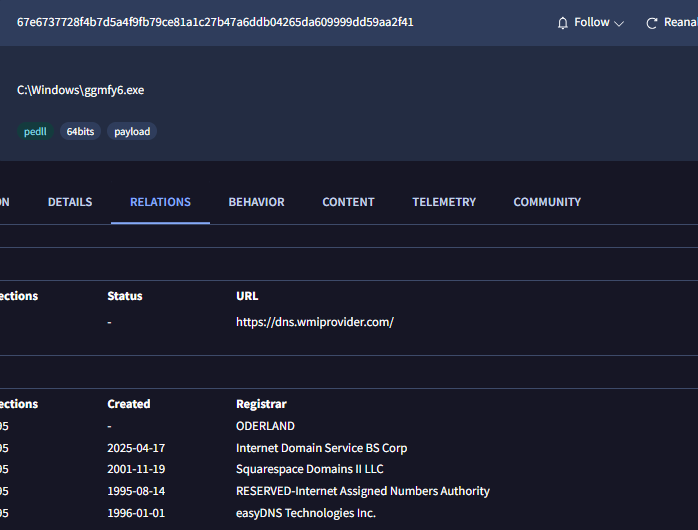This screenshot has height=530, width=698.
Task: Go to the TELEMETRY tab
Action: 444,202
